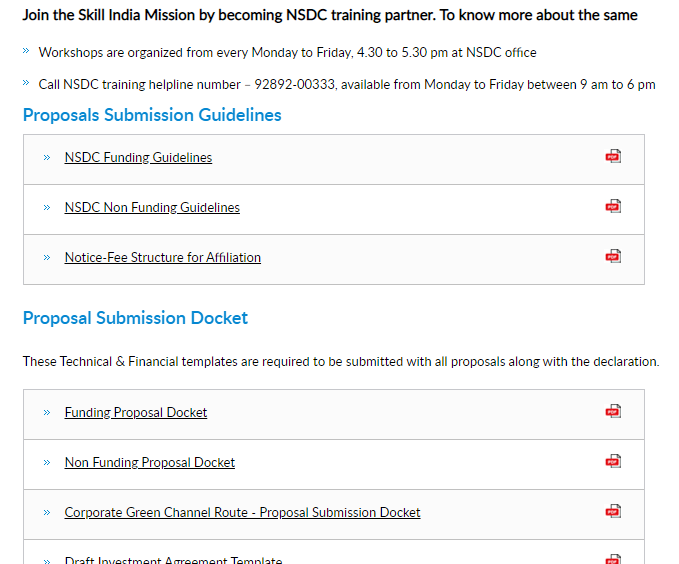
Task: Click the chevron bullet beside Workshops are organized
Action: (26, 51)
